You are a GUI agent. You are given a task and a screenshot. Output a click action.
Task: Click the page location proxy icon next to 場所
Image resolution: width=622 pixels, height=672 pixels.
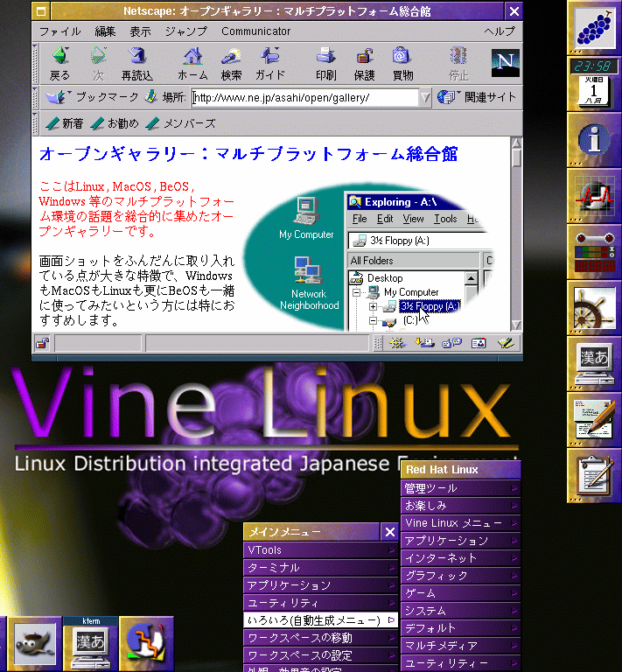pyautogui.click(x=150, y=97)
